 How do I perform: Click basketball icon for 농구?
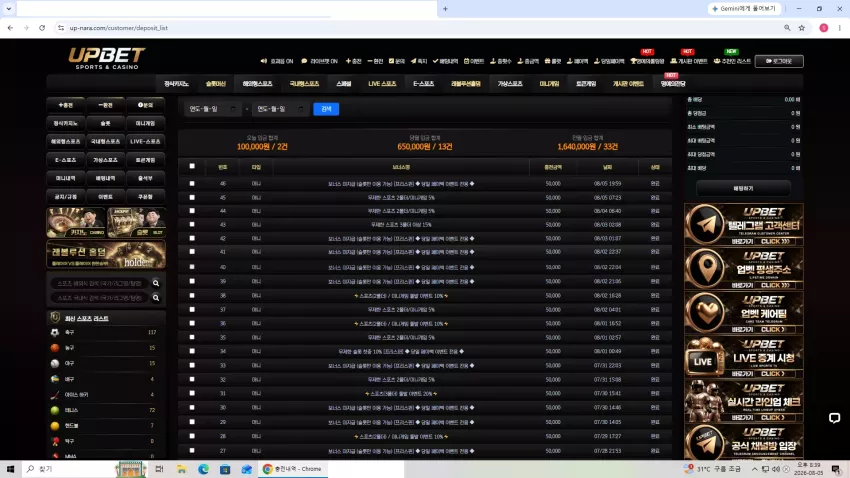55,347
